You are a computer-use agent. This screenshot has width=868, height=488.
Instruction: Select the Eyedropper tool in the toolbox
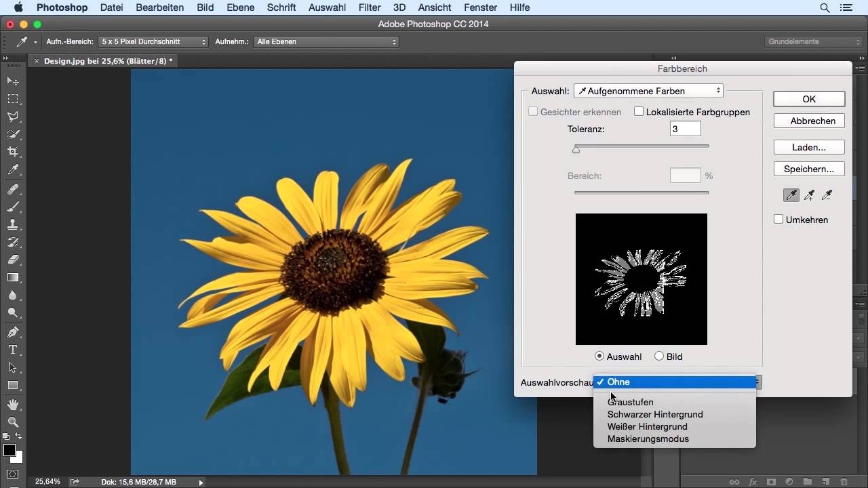[x=12, y=169]
